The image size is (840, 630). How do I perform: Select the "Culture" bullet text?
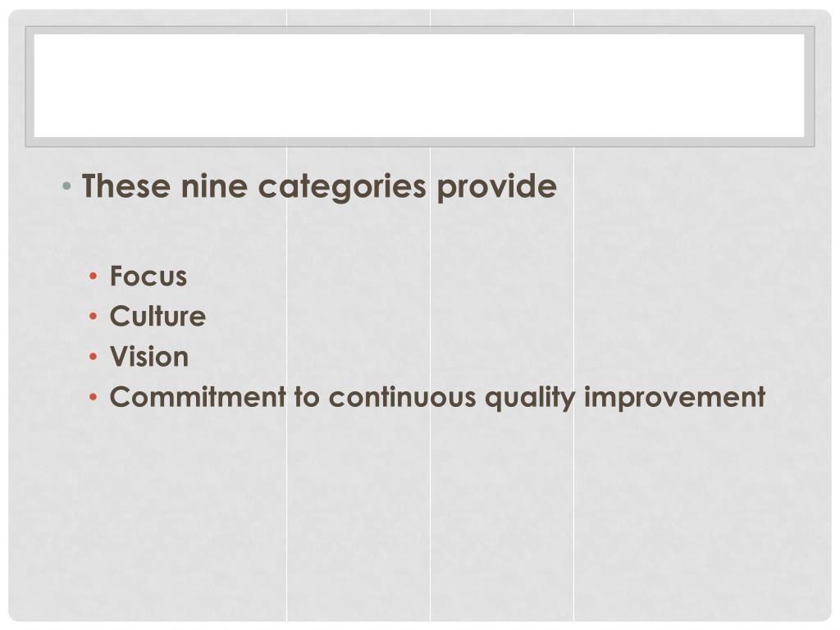tap(157, 316)
